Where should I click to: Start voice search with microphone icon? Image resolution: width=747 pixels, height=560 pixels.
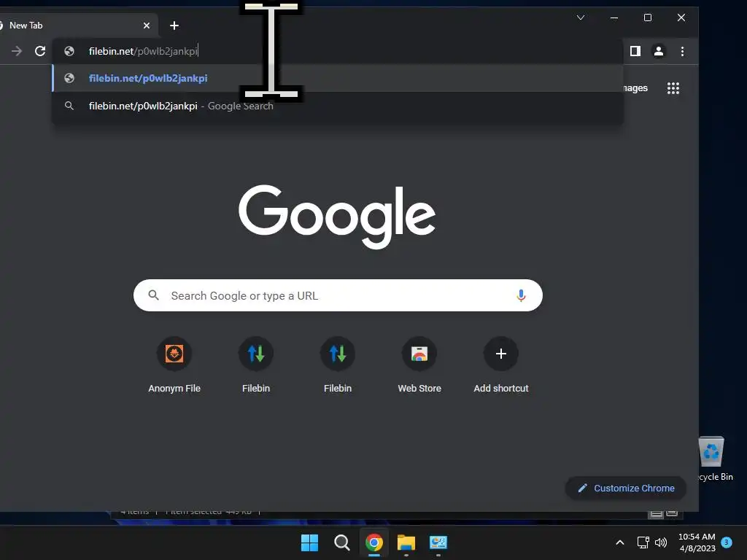tap(521, 296)
